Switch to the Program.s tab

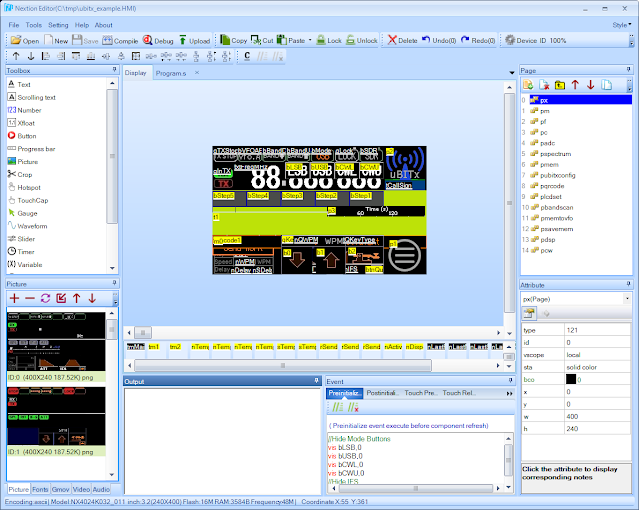[x=171, y=73]
